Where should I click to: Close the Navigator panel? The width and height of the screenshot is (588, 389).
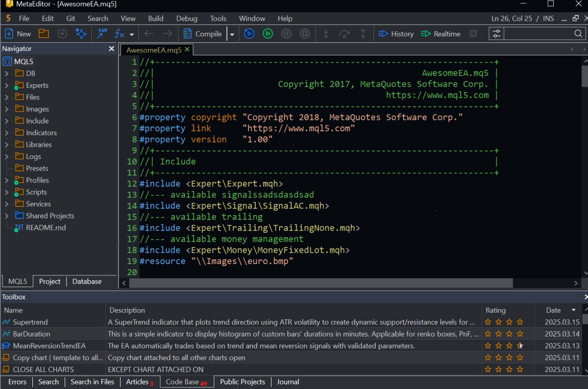click(111, 49)
